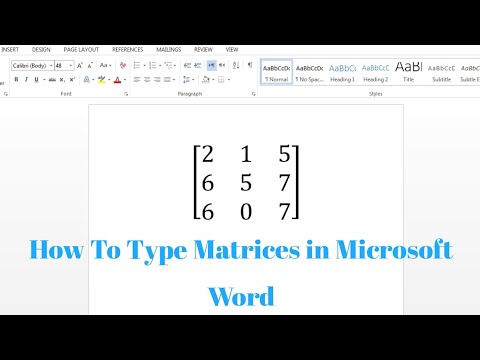Image resolution: width=480 pixels, height=360 pixels.
Task: Expand the Bullets dropdown arrow
Action: pyautogui.click(x=144, y=65)
